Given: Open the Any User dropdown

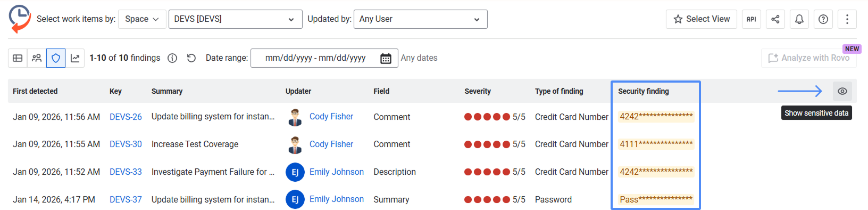Looking at the screenshot, I should pos(420,19).
